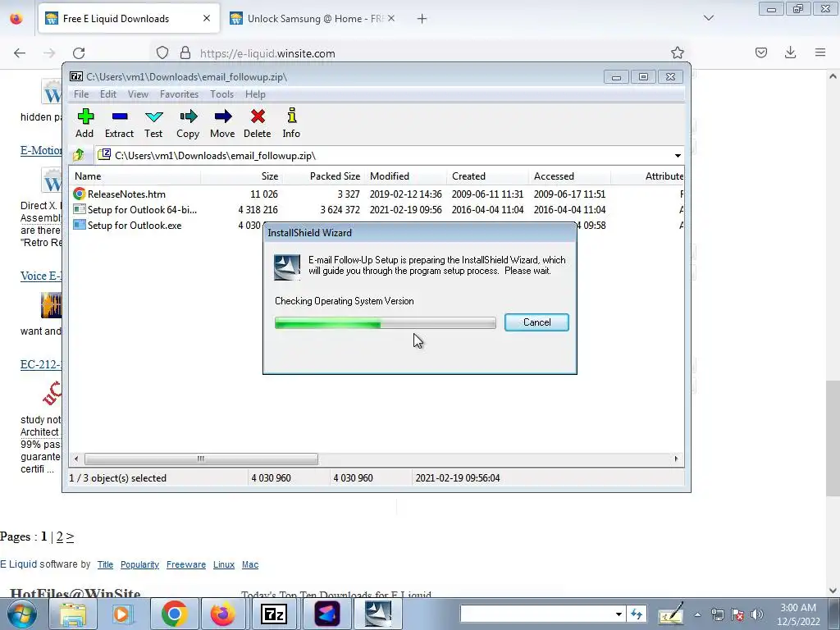Launch Chrome from the taskbar
Viewport: 840px width, 630px height.
[174, 614]
